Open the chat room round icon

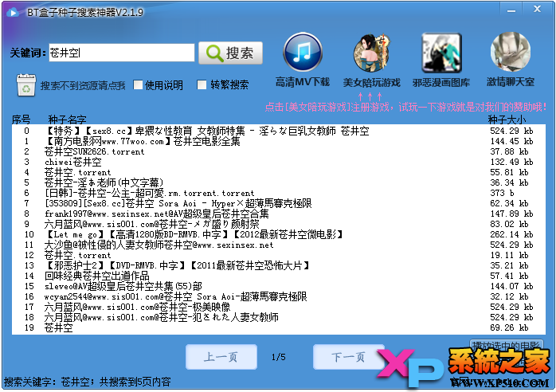(511, 52)
